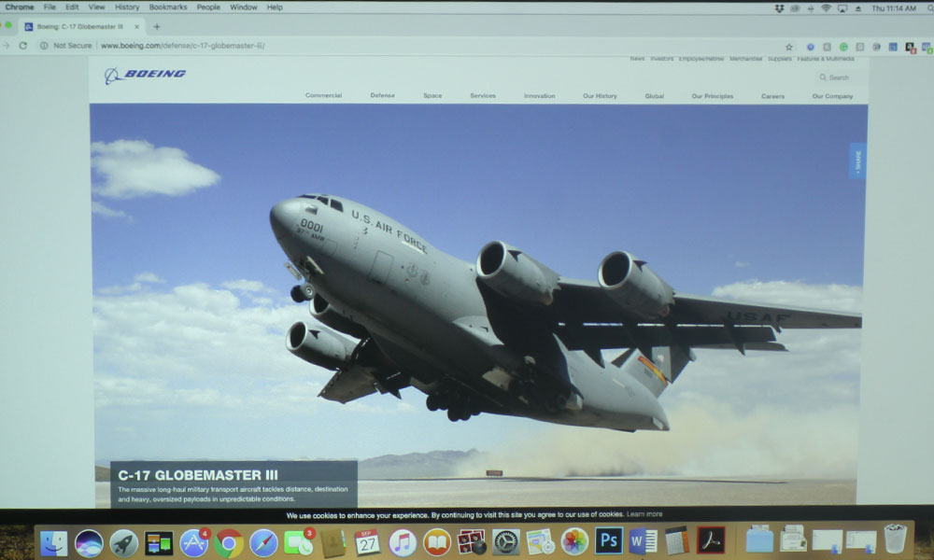This screenshot has height=560, width=934.
Task: Click the Boeing logo in the header
Action: pyautogui.click(x=145, y=75)
